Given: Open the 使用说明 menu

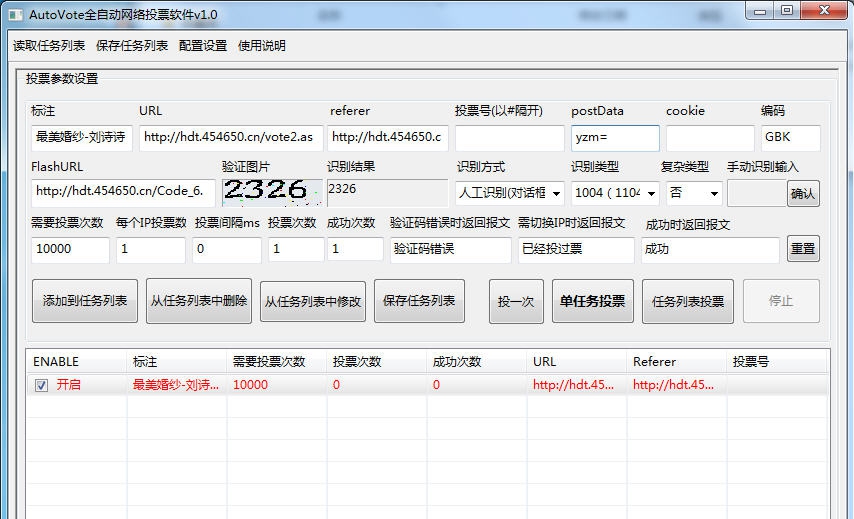Looking at the screenshot, I should [x=261, y=46].
